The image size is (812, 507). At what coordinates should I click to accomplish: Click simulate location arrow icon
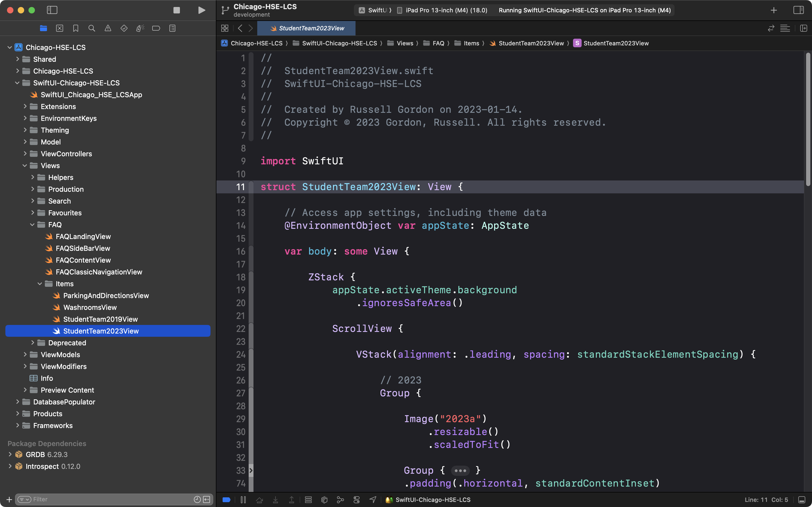point(372,500)
